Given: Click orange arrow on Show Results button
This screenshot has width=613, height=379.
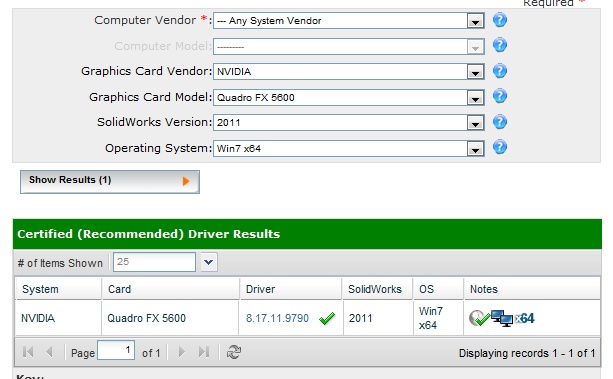Looking at the screenshot, I should (x=186, y=181).
